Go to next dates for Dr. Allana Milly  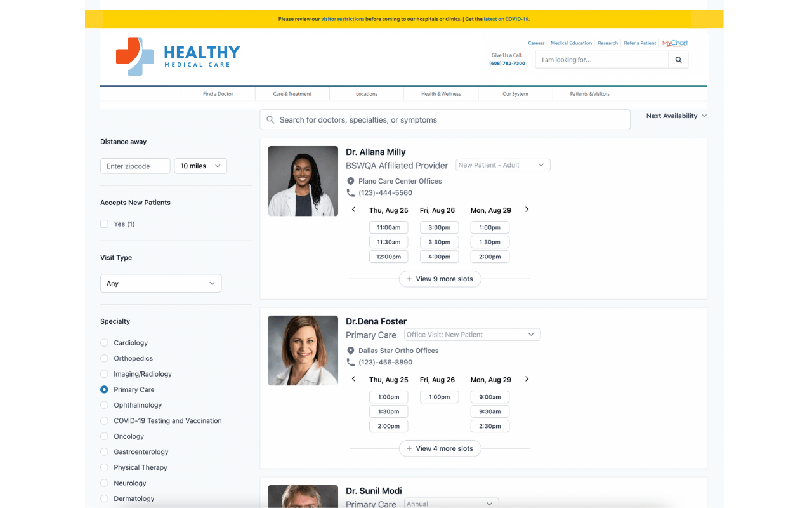coord(527,210)
